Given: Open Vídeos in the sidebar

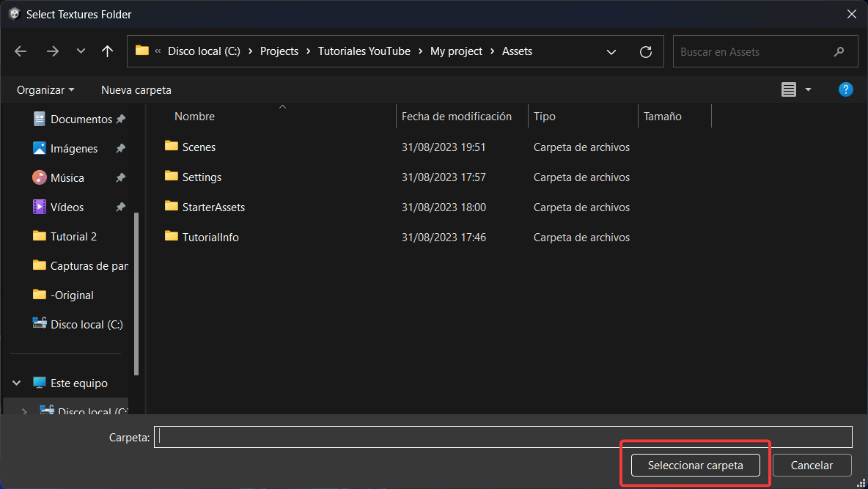Looking at the screenshot, I should pos(67,207).
